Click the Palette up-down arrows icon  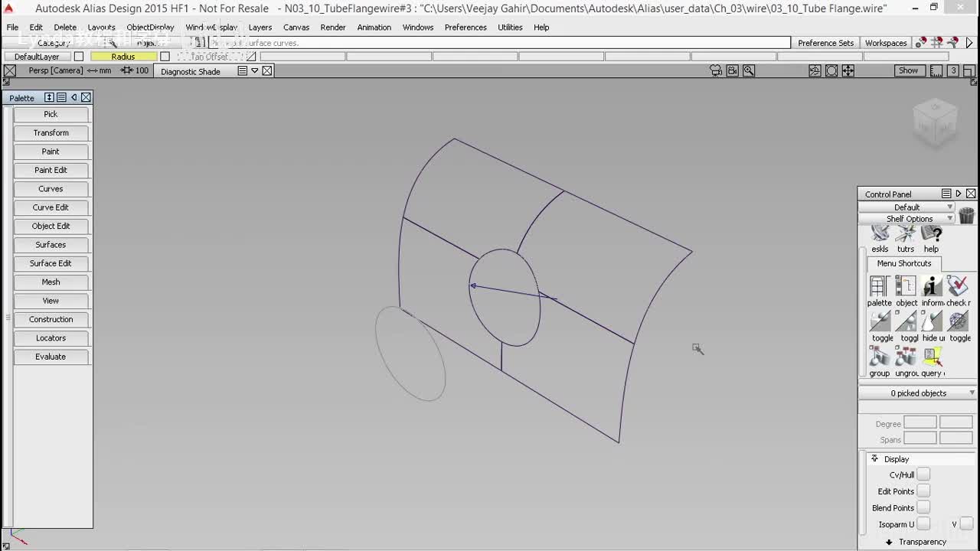tap(49, 97)
